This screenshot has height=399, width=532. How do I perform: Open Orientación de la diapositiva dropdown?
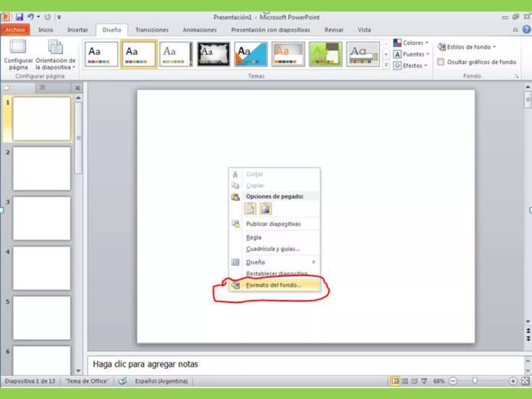55,55
